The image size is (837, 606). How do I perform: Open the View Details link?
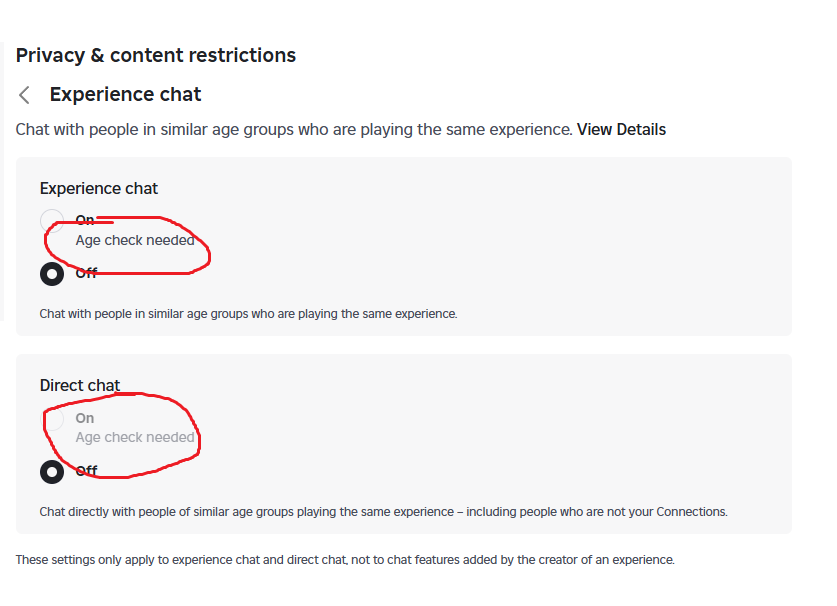tap(621, 129)
